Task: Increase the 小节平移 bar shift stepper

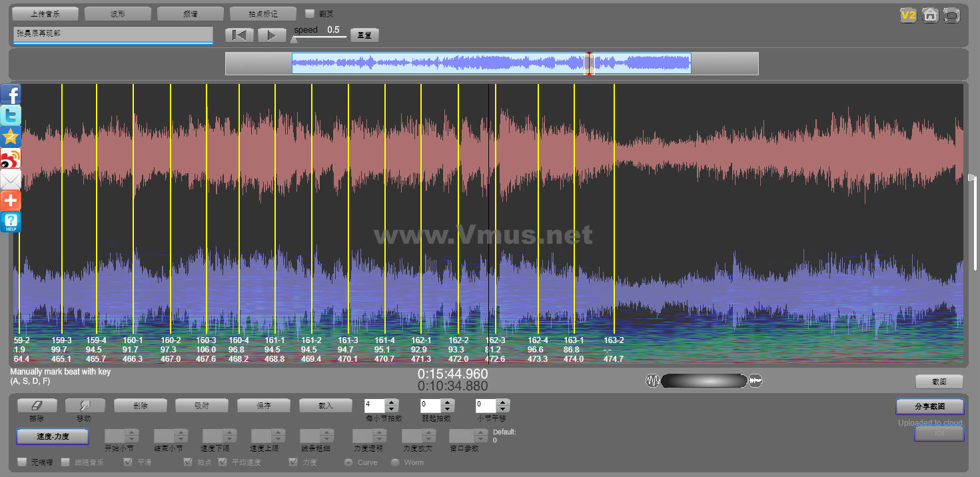Action: pos(503,402)
